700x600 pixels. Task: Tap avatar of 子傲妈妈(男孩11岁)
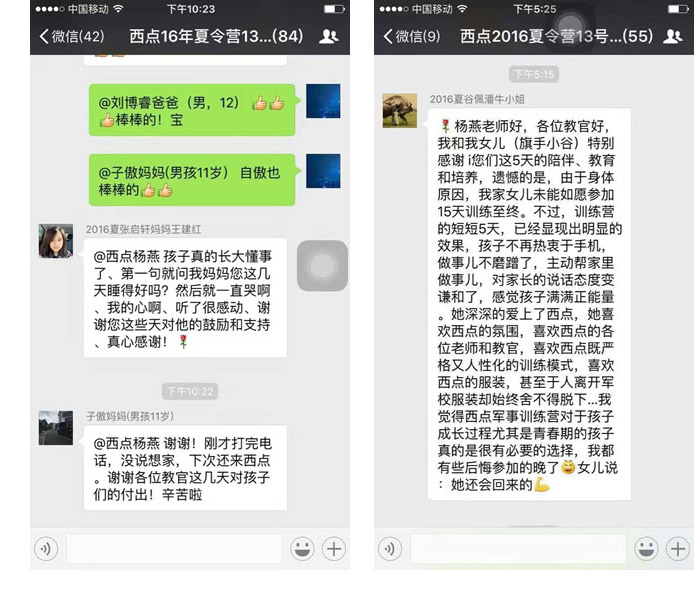click(56, 428)
